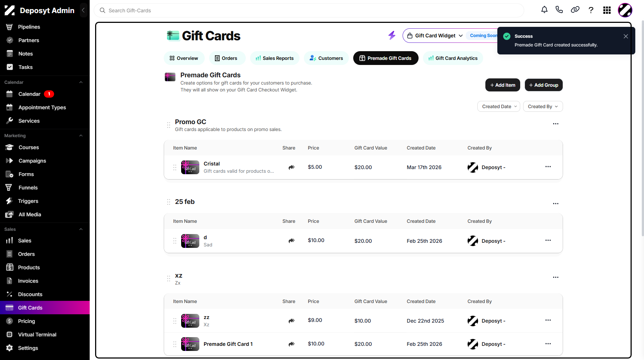
Task: Open the help question mark
Action: click(x=591, y=10)
